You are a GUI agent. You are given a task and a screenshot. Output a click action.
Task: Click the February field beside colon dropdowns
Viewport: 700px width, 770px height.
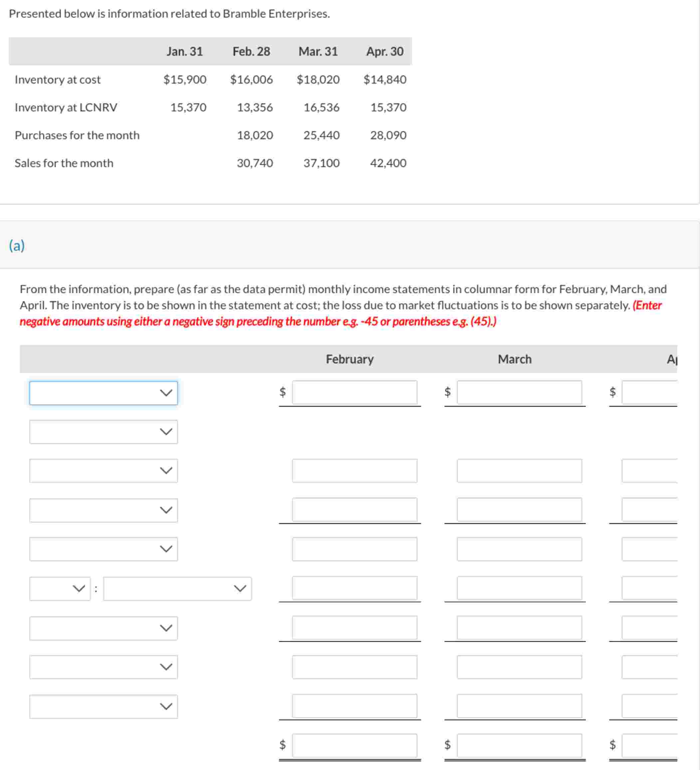tap(354, 588)
